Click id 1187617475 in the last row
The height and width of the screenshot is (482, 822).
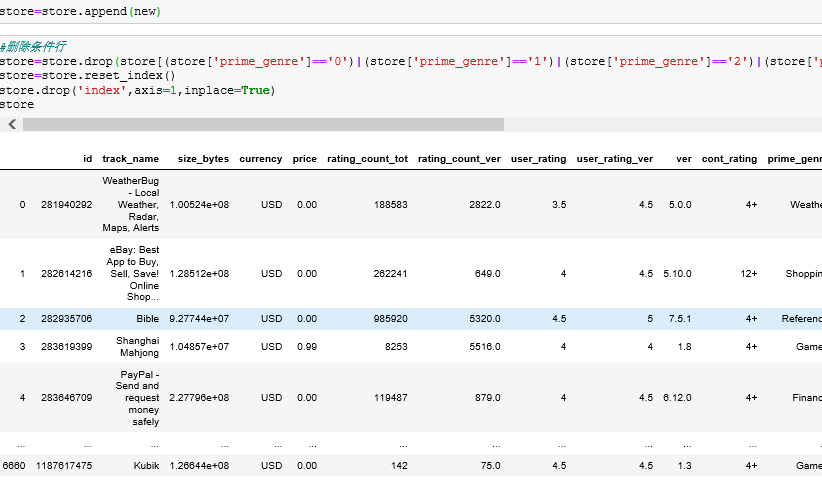point(64,466)
